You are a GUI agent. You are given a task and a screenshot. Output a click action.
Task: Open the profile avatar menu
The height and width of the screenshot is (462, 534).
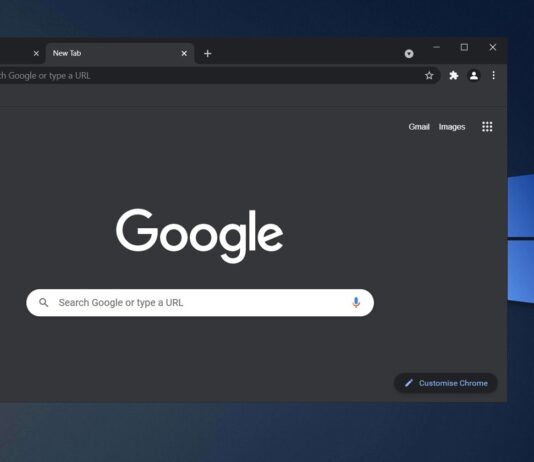474,75
